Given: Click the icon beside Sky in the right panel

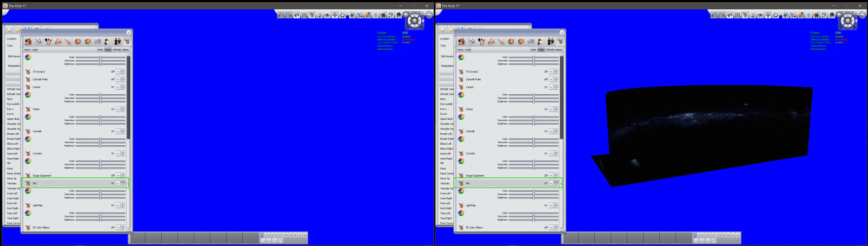Looking at the screenshot, I should (461, 183).
